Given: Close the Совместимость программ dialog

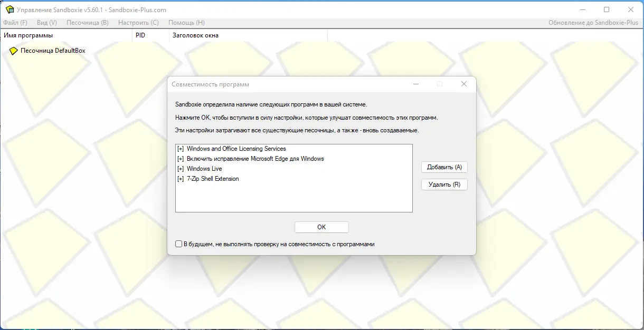Looking at the screenshot, I should coord(463,84).
